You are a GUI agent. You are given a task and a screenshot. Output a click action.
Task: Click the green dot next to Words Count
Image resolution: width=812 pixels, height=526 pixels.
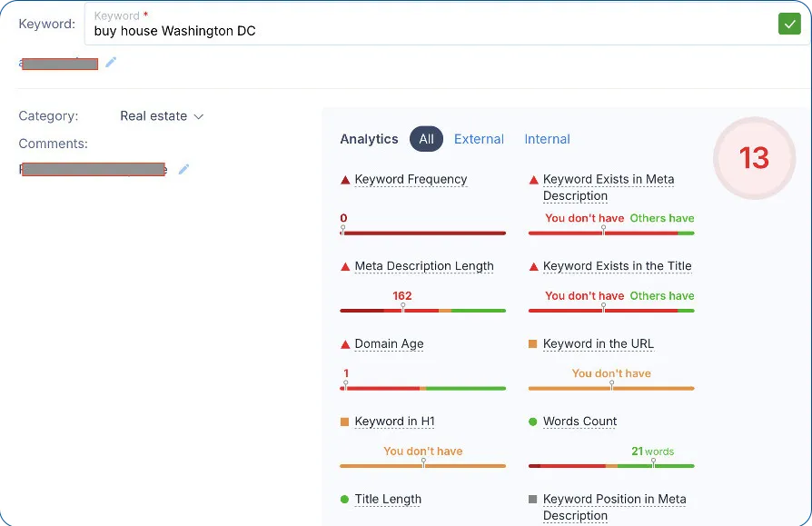tap(533, 421)
